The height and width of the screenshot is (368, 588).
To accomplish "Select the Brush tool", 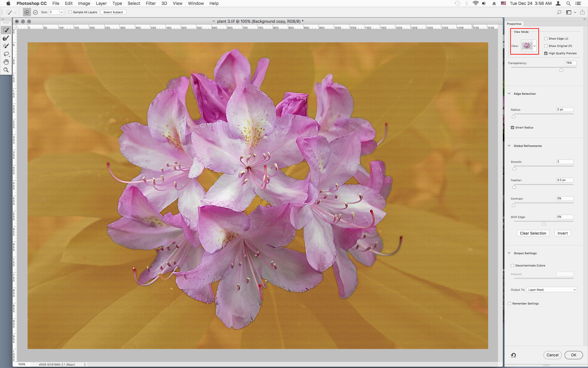I will 6,46.
